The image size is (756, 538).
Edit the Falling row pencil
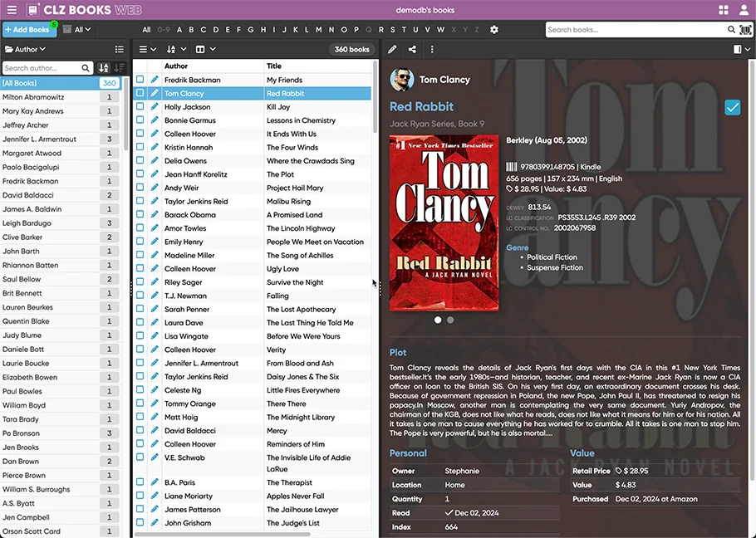[155, 296]
